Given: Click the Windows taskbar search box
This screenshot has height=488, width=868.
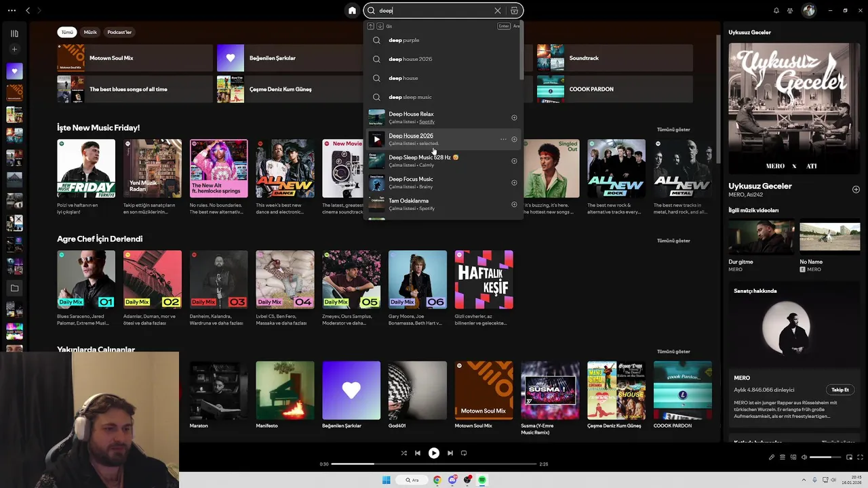Looking at the screenshot, I should point(412,480).
